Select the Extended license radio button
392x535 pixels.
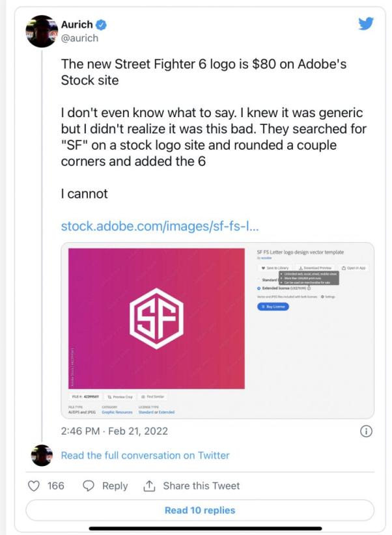260,288
